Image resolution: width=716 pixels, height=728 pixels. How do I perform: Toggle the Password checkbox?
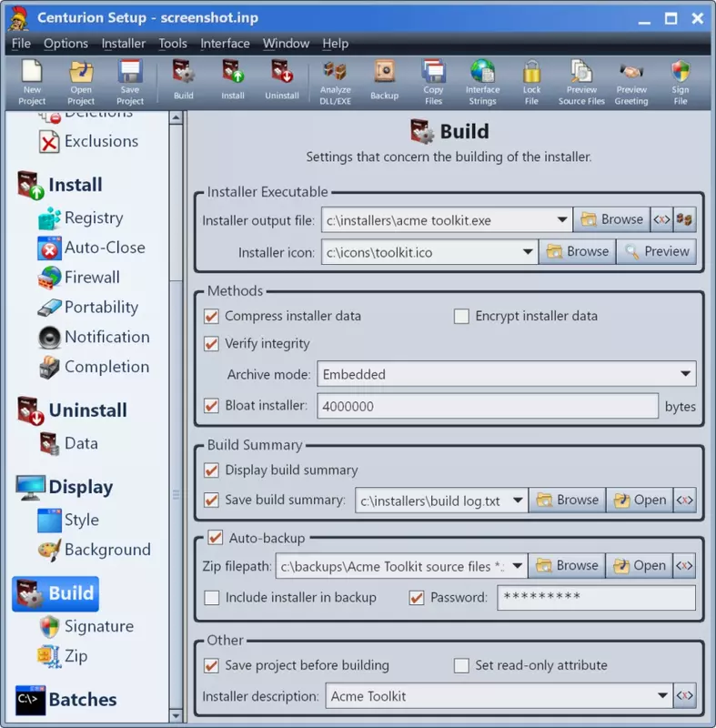[x=417, y=598]
